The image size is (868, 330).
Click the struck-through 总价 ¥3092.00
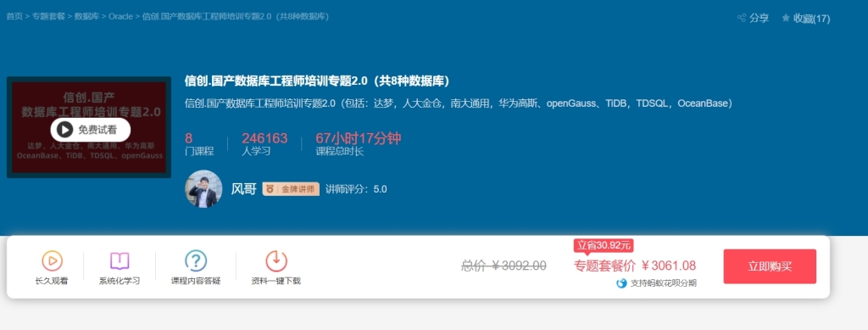click(504, 266)
